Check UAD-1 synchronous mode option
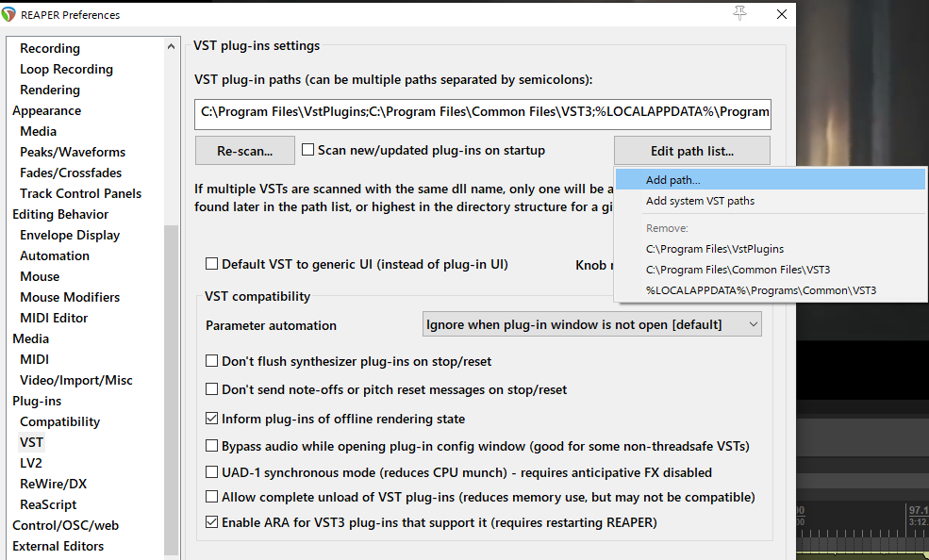The image size is (929, 560). [x=211, y=471]
